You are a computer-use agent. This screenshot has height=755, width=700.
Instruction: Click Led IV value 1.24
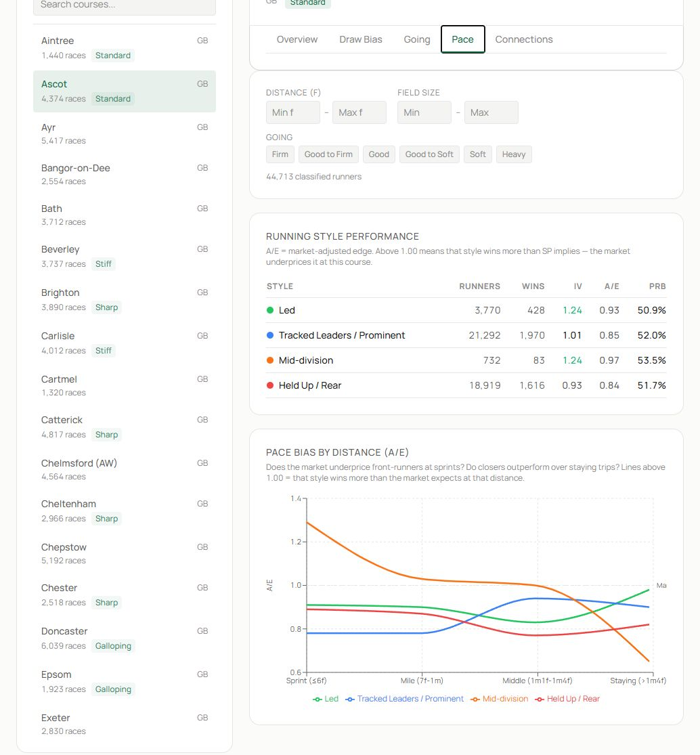coord(573,310)
